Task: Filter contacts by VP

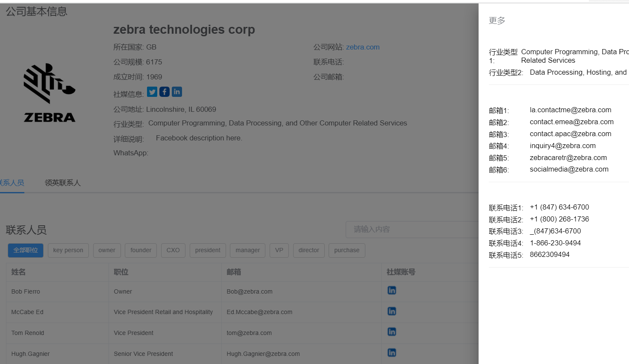Action: (279, 250)
